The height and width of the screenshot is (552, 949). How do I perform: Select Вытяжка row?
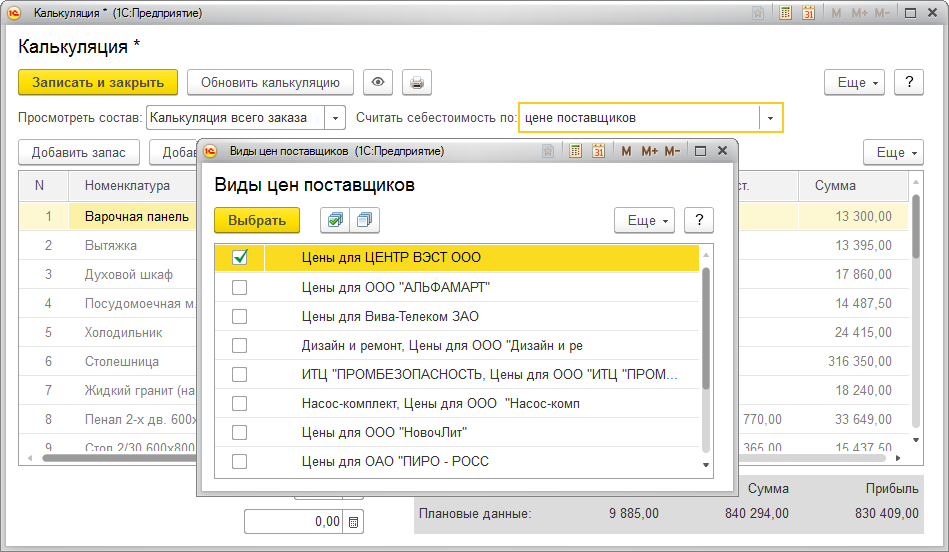(x=111, y=246)
